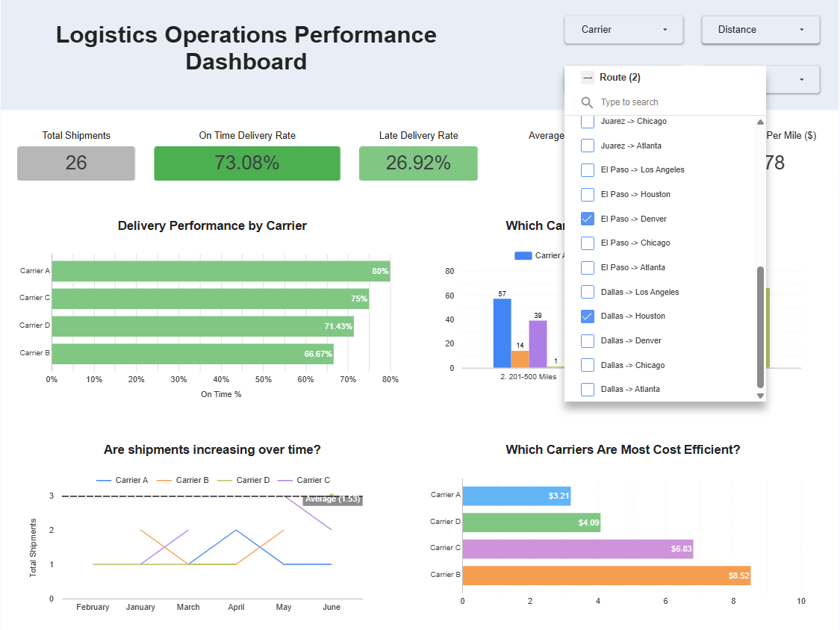Click the Logistics Operations Performance Dashboard heading
This screenshot has height=630, width=840.
click(x=246, y=48)
